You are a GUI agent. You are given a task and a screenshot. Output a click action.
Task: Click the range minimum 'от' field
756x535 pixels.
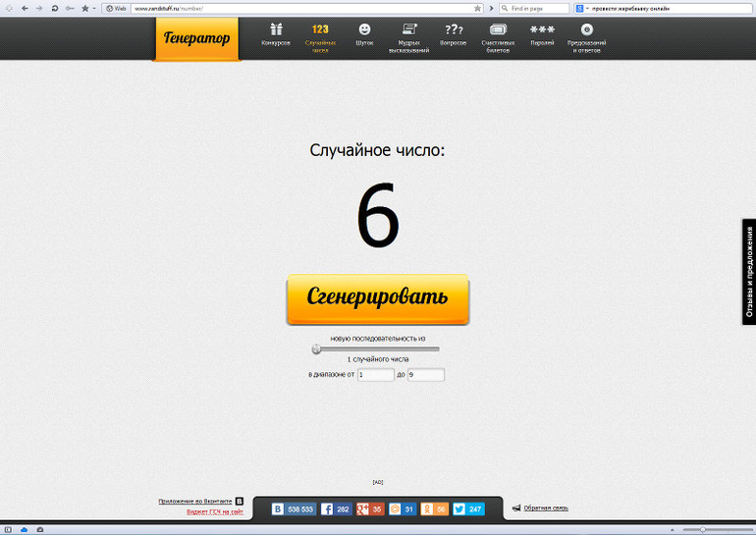click(x=375, y=375)
